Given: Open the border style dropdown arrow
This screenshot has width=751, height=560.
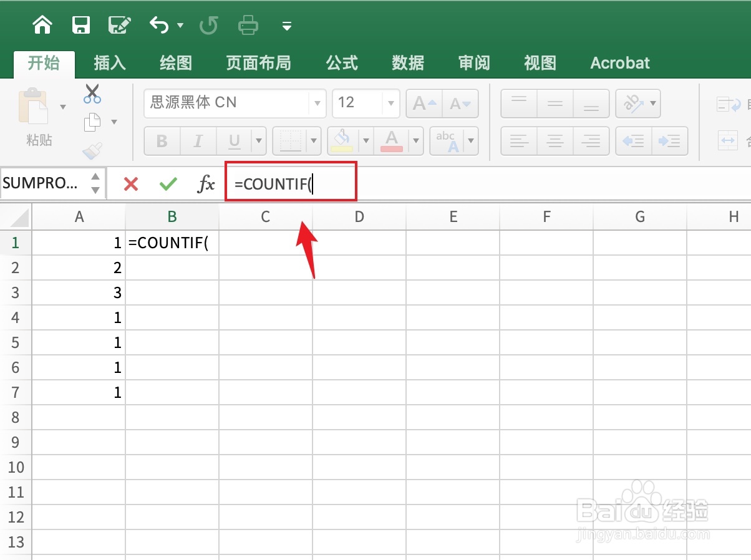Looking at the screenshot, I should pyautogui.click(x=314, y=140).
